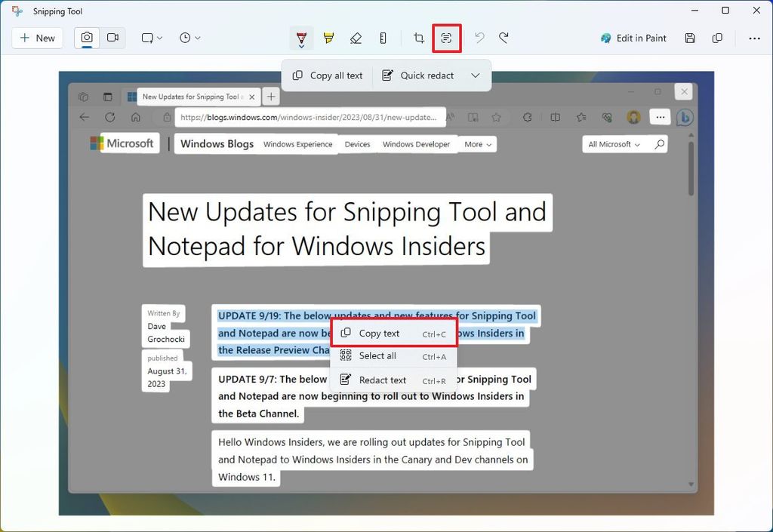Click the New Updates for Snipping Tool headline
Viewport: 773px width, 532px height.
click(x=347, y=229)
